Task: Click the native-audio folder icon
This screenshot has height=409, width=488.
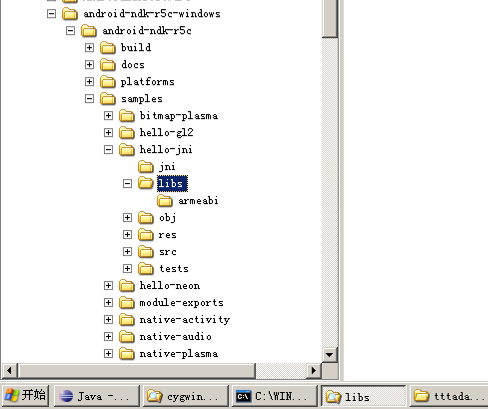Action: tap(127, 337)
